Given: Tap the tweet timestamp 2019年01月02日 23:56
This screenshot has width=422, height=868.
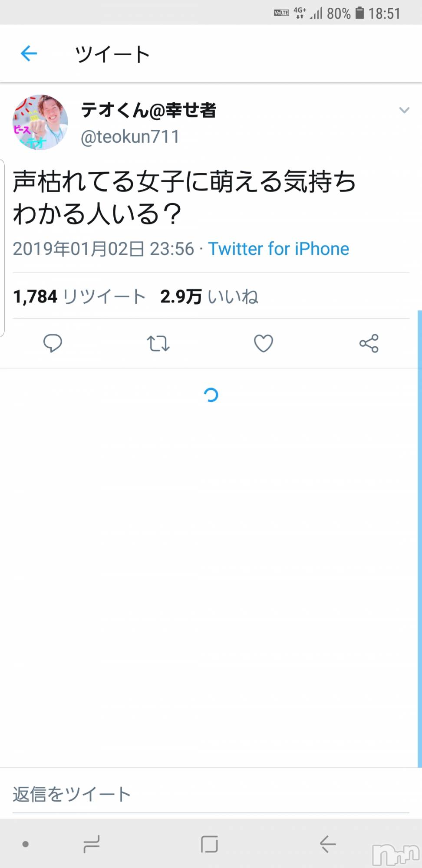Looking at the screenshot, I should click(103, 249).
